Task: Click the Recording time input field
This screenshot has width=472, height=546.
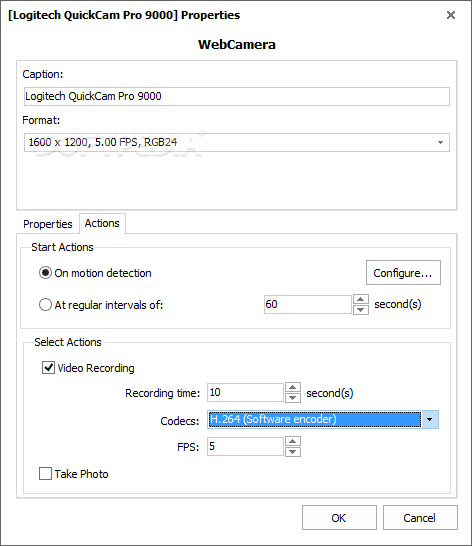Action: pyautogui.click(x=245, y=393)
